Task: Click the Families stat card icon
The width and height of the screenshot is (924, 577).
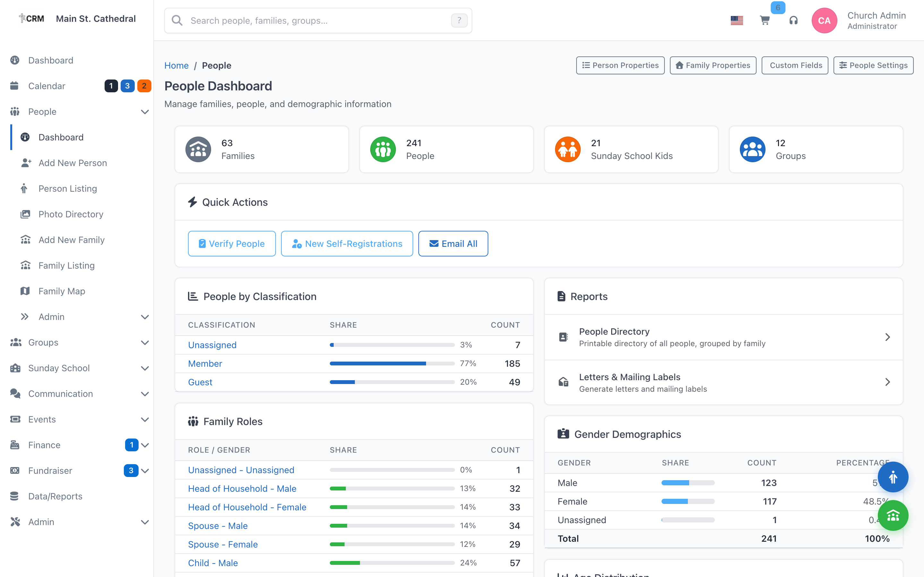Action: 198,149
